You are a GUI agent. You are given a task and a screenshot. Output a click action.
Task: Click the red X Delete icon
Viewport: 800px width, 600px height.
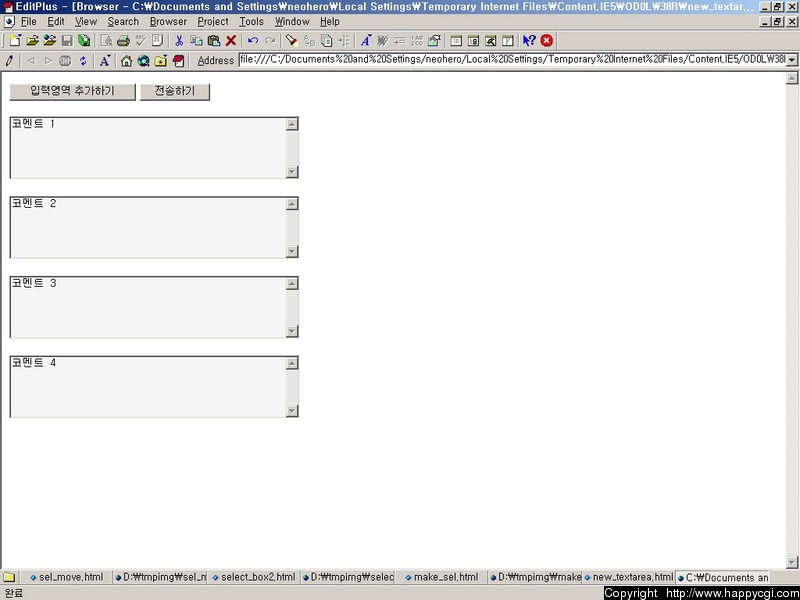231,41
